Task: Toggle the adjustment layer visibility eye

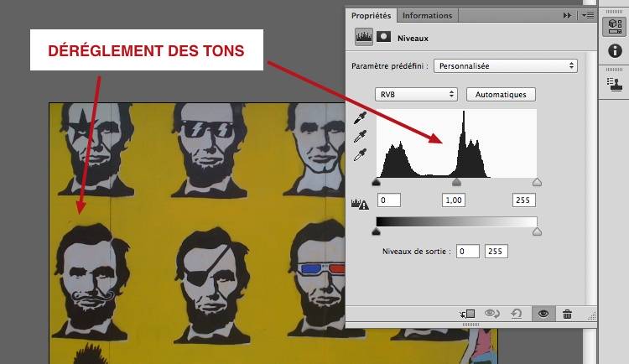Action: (543, 314)
